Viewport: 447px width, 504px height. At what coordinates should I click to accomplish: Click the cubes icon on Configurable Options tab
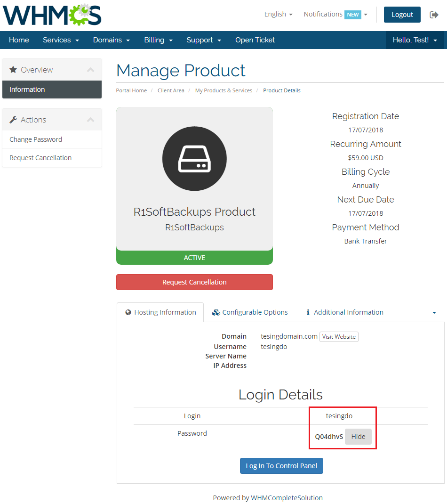click(x=216, y=312)
